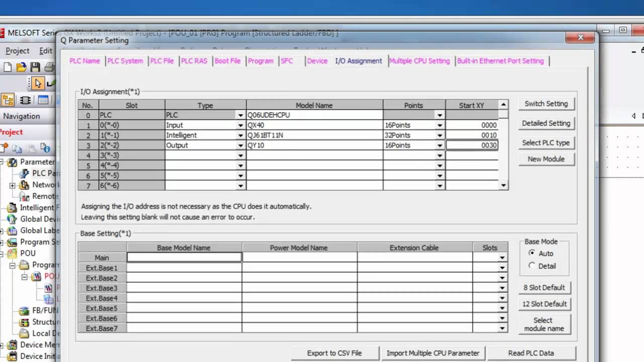Click 8 Slot Default button

(544, 288)
